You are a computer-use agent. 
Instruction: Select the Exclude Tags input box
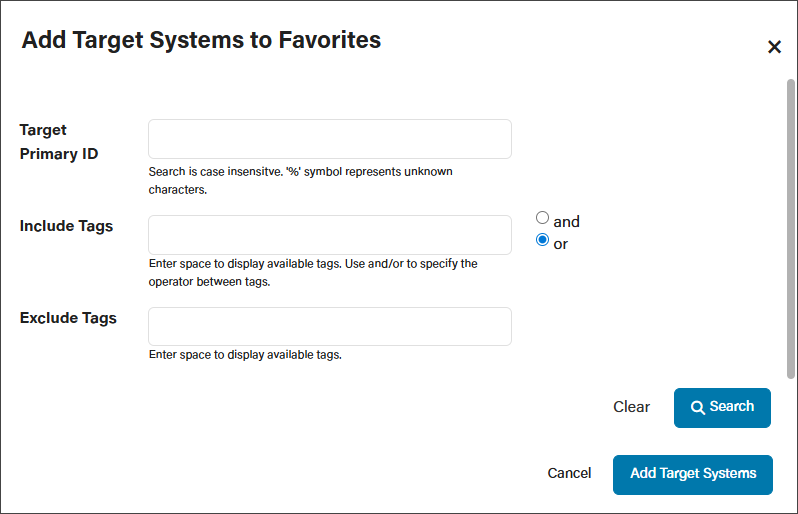[x=330, y=326]
